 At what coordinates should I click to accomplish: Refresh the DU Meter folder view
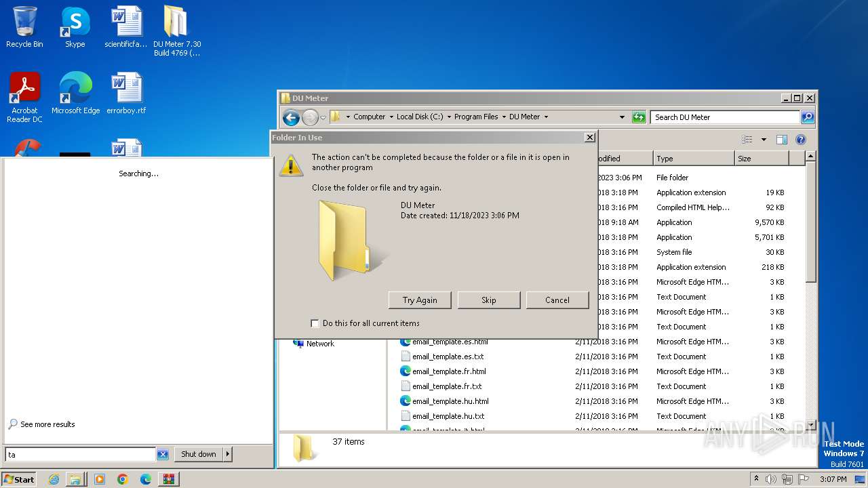[x=638, y=117]
